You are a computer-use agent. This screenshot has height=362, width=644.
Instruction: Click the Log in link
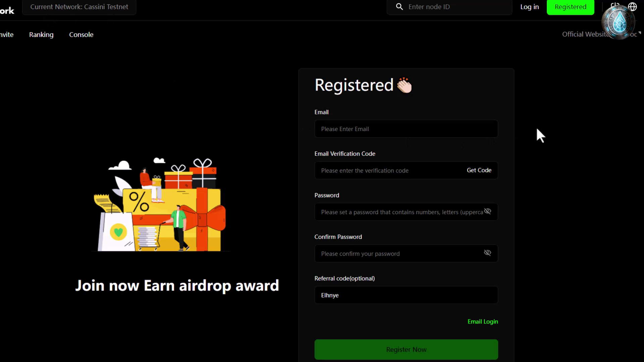click(530, 7)
